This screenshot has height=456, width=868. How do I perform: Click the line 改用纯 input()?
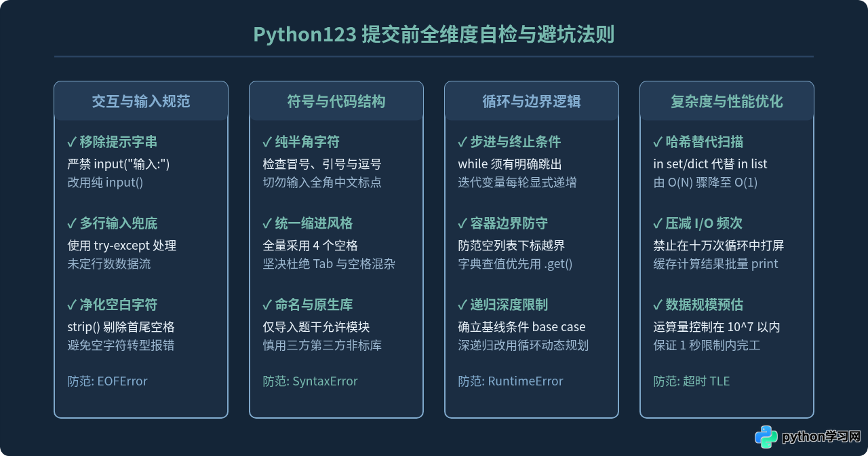tap(105, 182)
